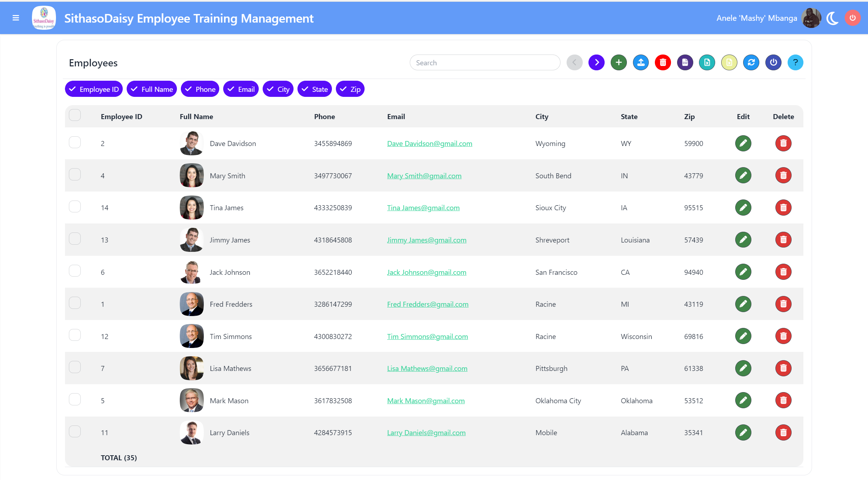Click the green add employee plus icon
This screenshot has height=480, width=868.
[x=619, y=62]
